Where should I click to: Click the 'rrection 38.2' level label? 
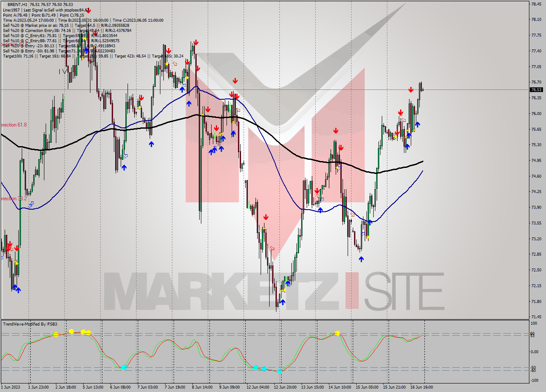[14, 199]
